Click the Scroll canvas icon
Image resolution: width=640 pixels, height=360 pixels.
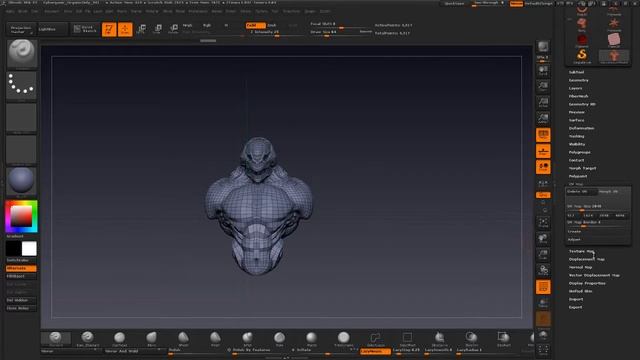543,71
